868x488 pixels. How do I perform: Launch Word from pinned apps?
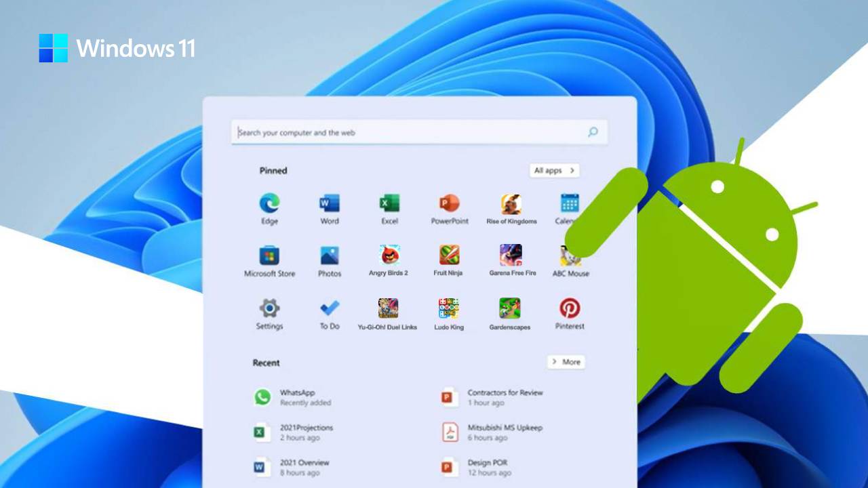pos(330,203)
